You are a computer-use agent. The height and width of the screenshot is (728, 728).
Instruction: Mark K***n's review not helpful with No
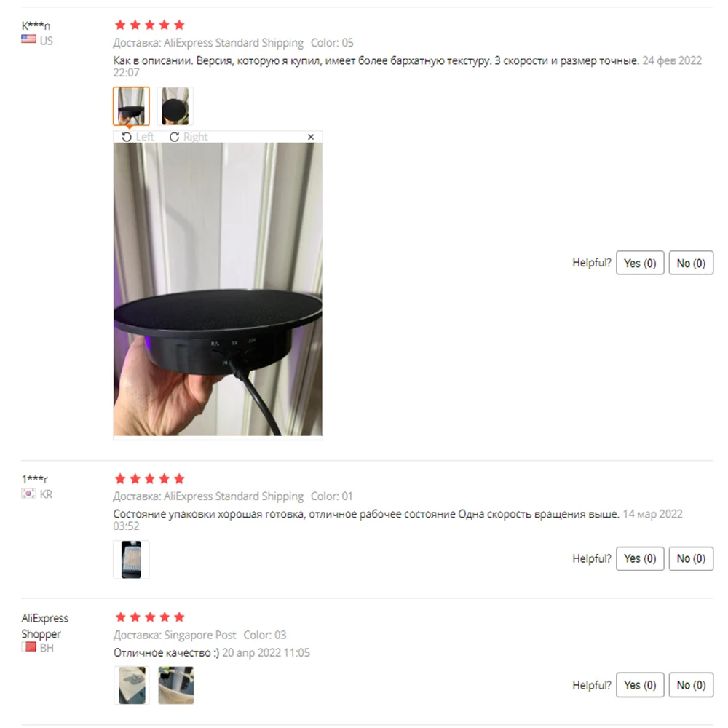point(691,263)
